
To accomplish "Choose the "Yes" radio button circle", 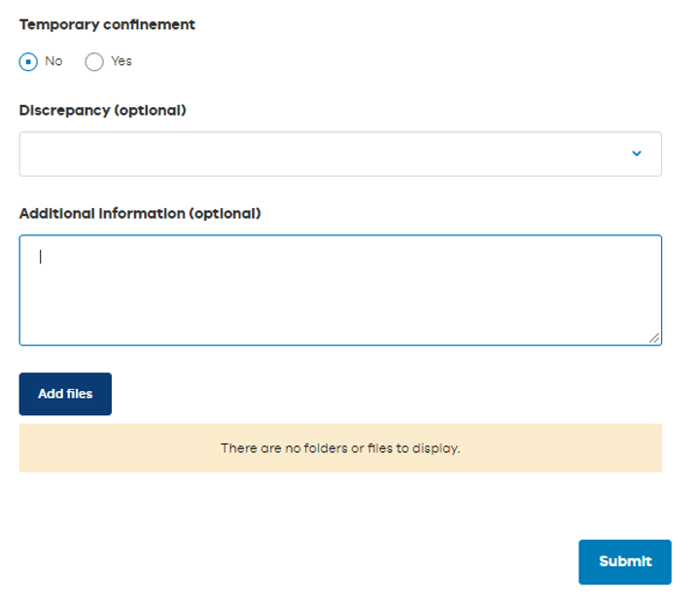I will point(94,61).
